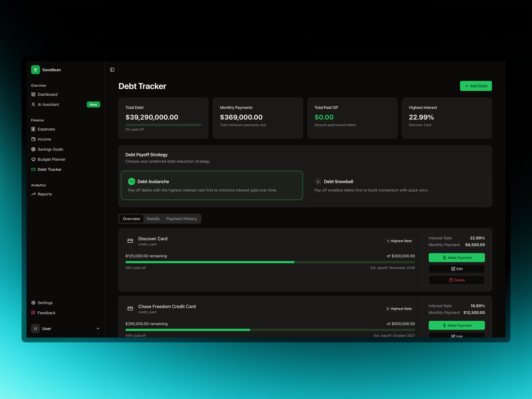Click '$285,000.00 remaining' text
532x399 pixels.
coord(147,324)
